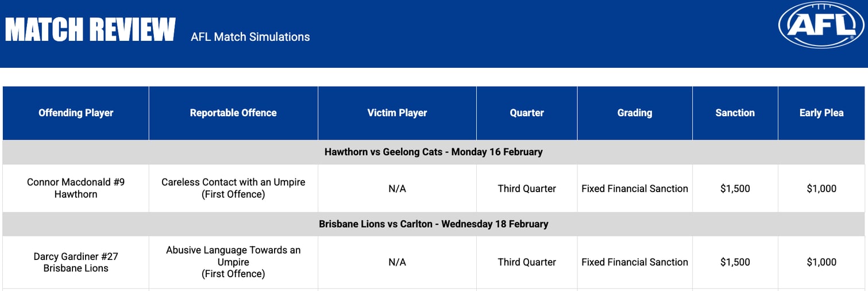
Task: Click the MATCH REVIEW heading
Action: (90, 30)
